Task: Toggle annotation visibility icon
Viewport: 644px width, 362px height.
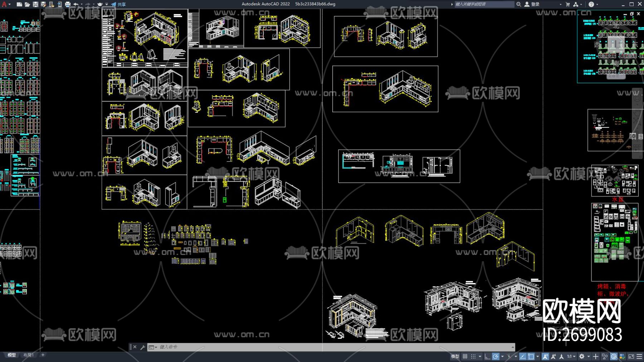Action: pos(545,356)
